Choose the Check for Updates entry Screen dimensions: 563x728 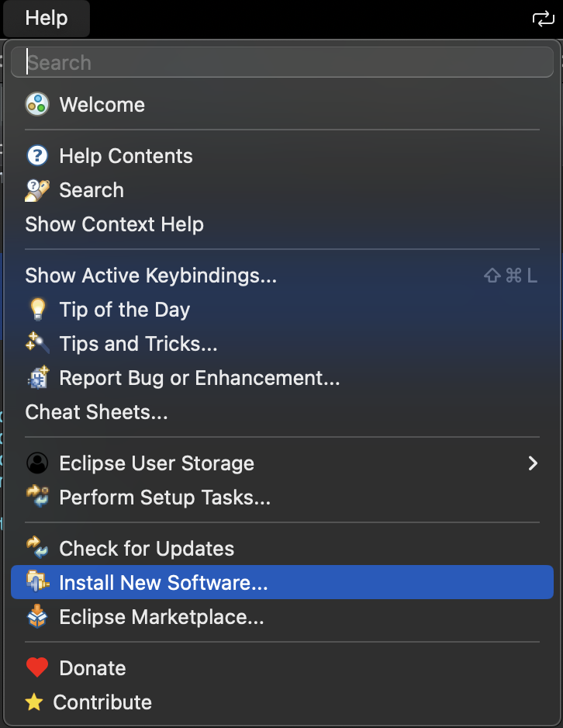pos(282,548)
